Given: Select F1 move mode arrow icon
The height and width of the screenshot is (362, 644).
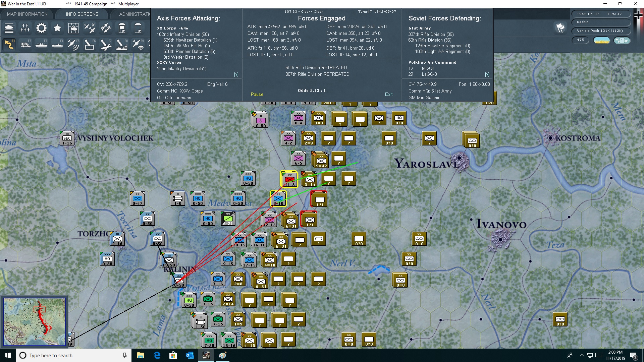Looking at the screenshot, I should click(x=9, y=45).
